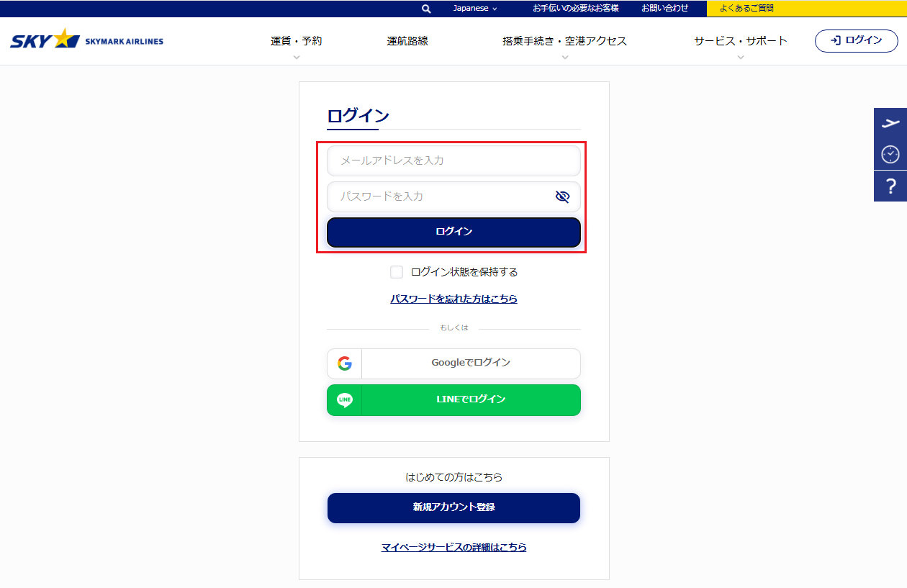Open the clock icon in right sidebar

pos(890,154)
